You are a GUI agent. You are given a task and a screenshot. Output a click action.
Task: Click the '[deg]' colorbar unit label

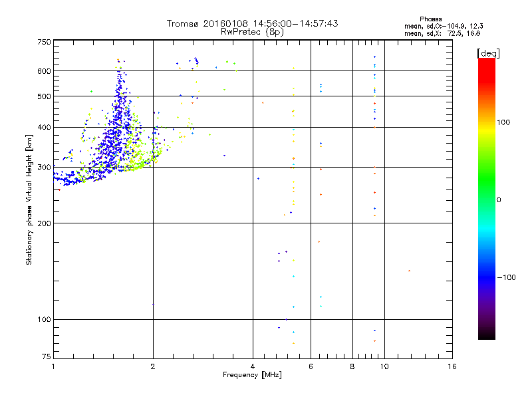pyautogui.click(x=488, y=53)
